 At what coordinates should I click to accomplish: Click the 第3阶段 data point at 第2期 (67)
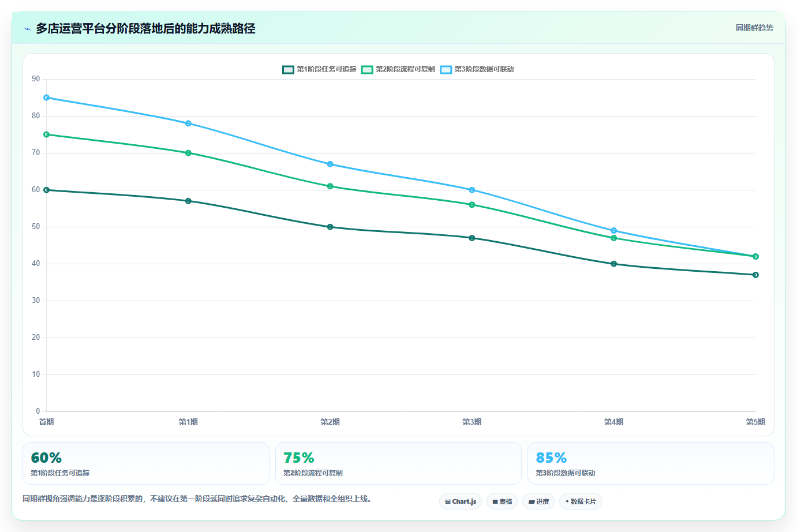click(x=330, y=164)
